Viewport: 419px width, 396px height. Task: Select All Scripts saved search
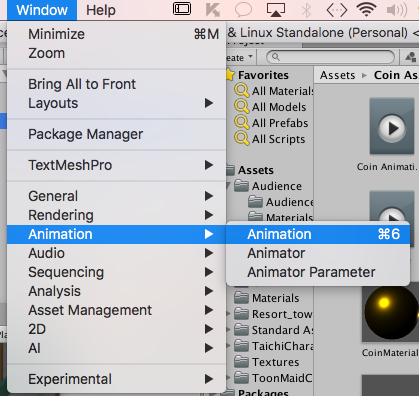coord(270,139)
